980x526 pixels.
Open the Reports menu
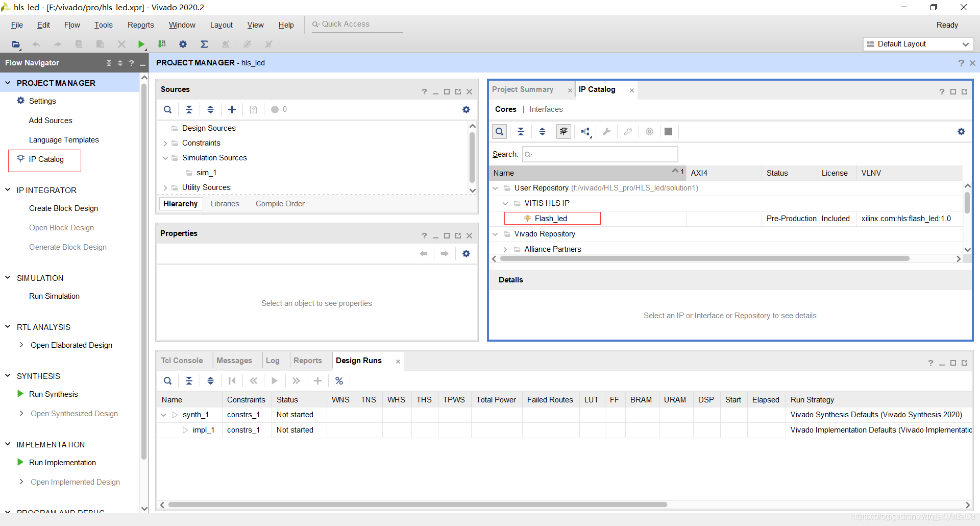pyautogui.click(x=141, y=25)
